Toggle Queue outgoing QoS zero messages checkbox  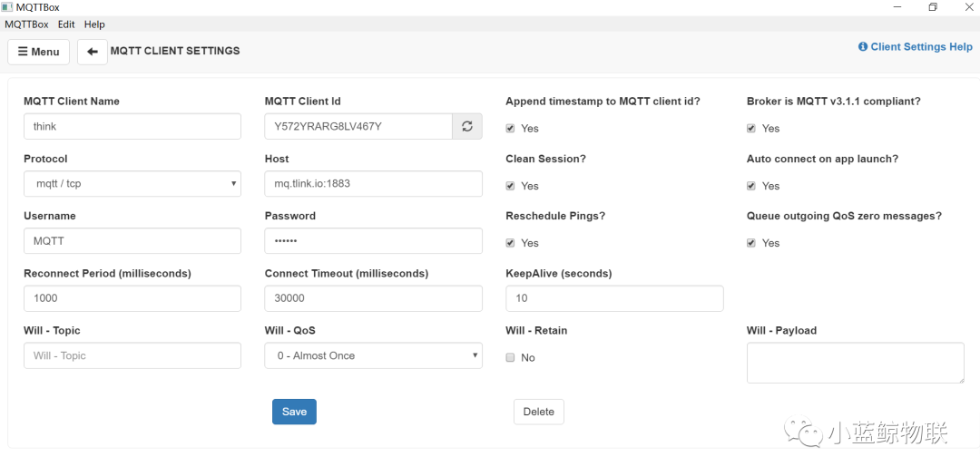751,243
